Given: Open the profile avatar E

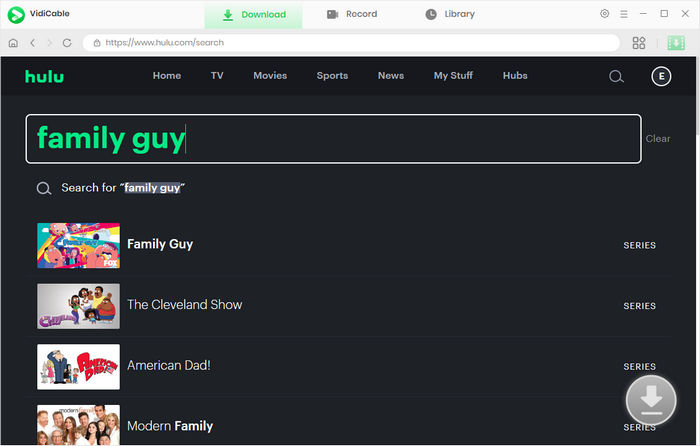Looking at the screenshot, I should coord(661,76).
